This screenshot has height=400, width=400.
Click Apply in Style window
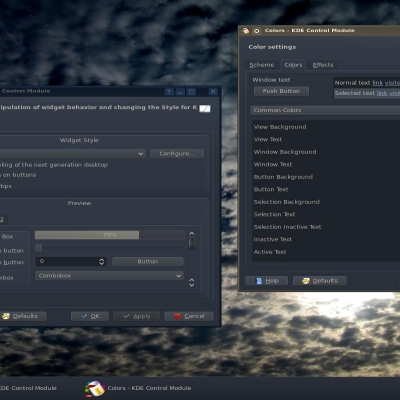pyautogui.click(x=137, y=316)
